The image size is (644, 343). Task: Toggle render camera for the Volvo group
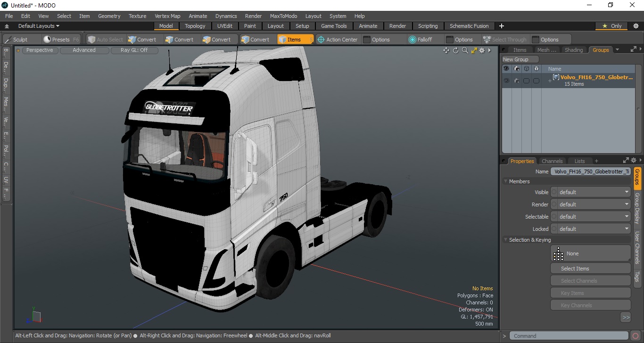tap(516, 81)
